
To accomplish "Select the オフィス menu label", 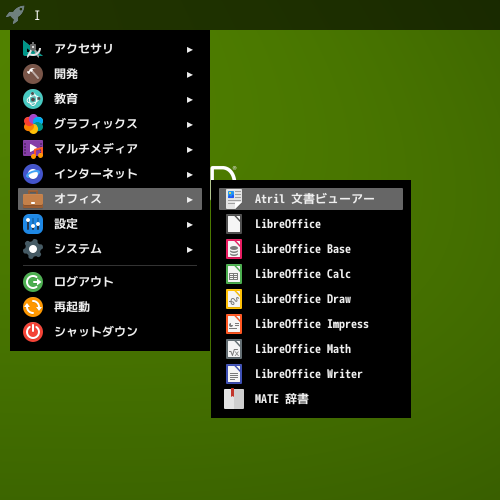I will click(78, 199).
